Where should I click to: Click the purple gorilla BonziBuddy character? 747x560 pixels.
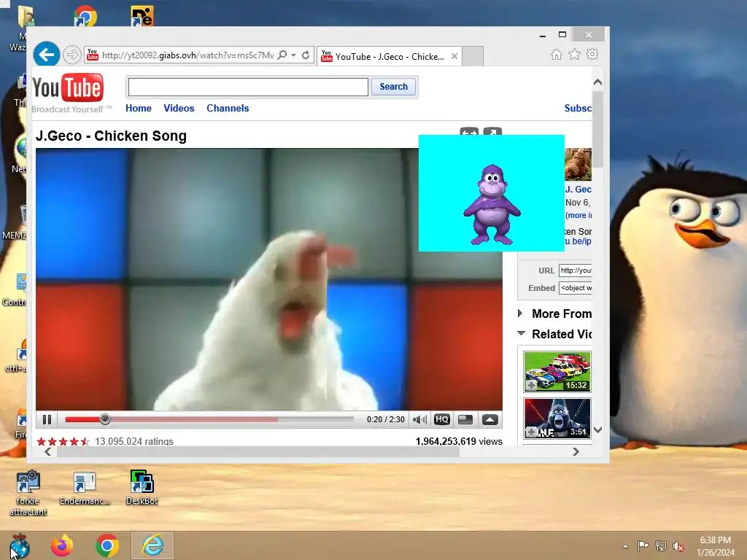click(492, 205)
